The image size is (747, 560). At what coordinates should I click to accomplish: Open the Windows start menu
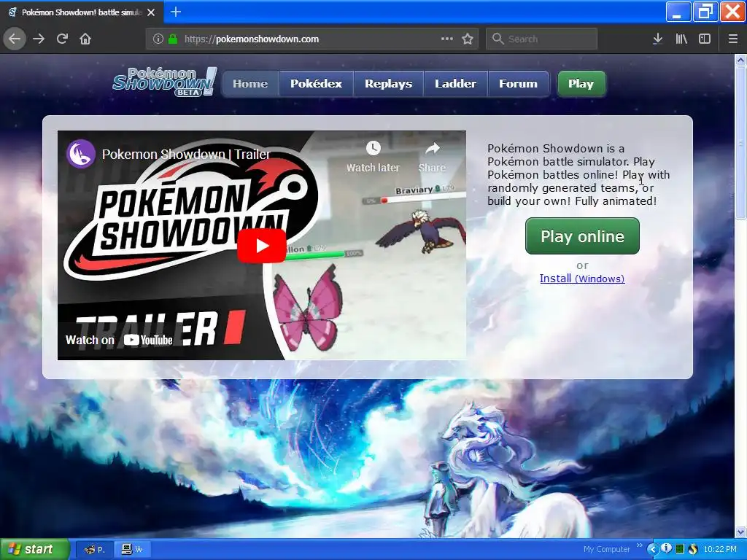pyautogui.click(x=34, y=549)
